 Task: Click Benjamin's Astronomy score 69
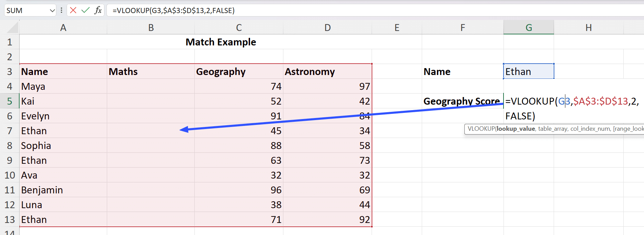point(327,190)
